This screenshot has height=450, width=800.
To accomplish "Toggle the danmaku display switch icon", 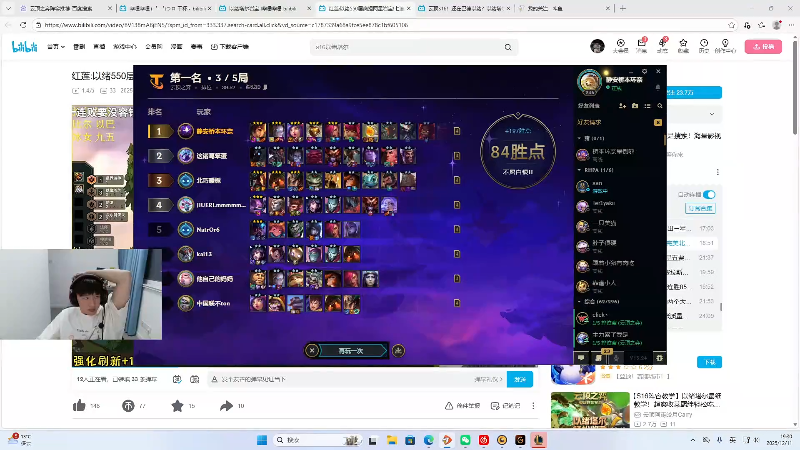I will point(177,379).
